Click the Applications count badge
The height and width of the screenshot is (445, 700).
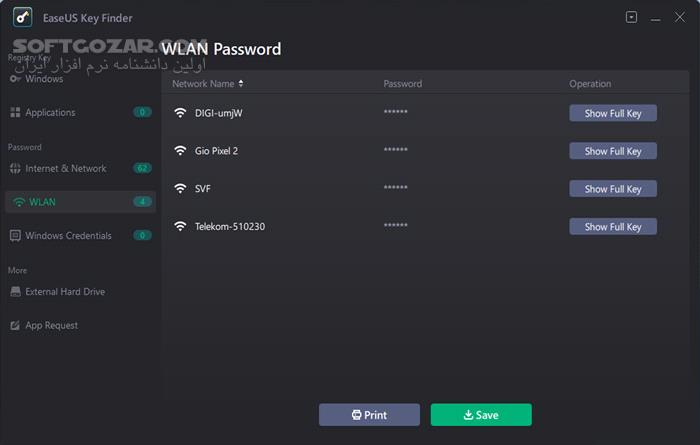click(x=142, y=112)
